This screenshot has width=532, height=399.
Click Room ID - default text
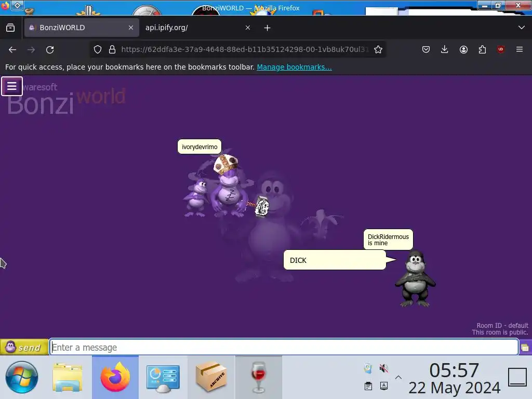pos(502,325)
